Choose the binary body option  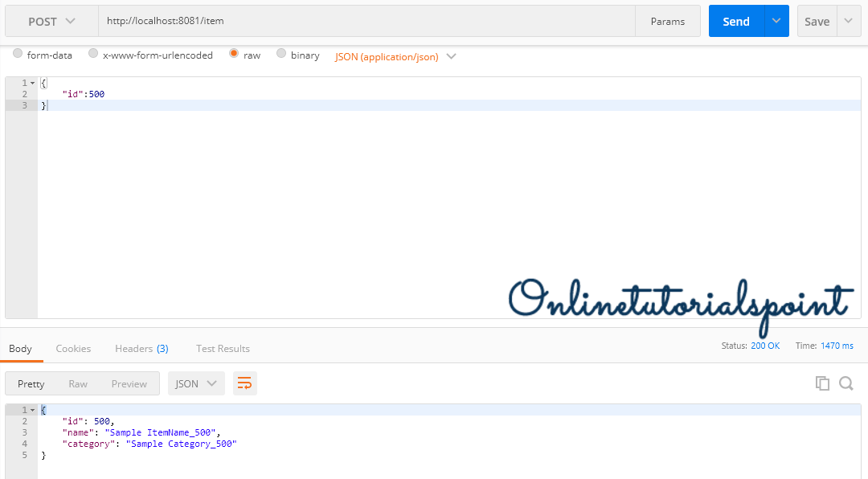pyautogui.click(x=281, y=55)
